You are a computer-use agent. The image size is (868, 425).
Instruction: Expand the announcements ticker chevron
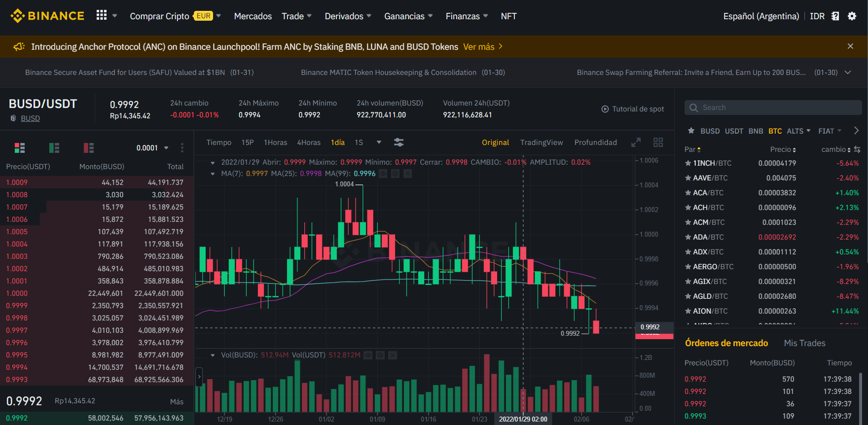click(848, 72)
